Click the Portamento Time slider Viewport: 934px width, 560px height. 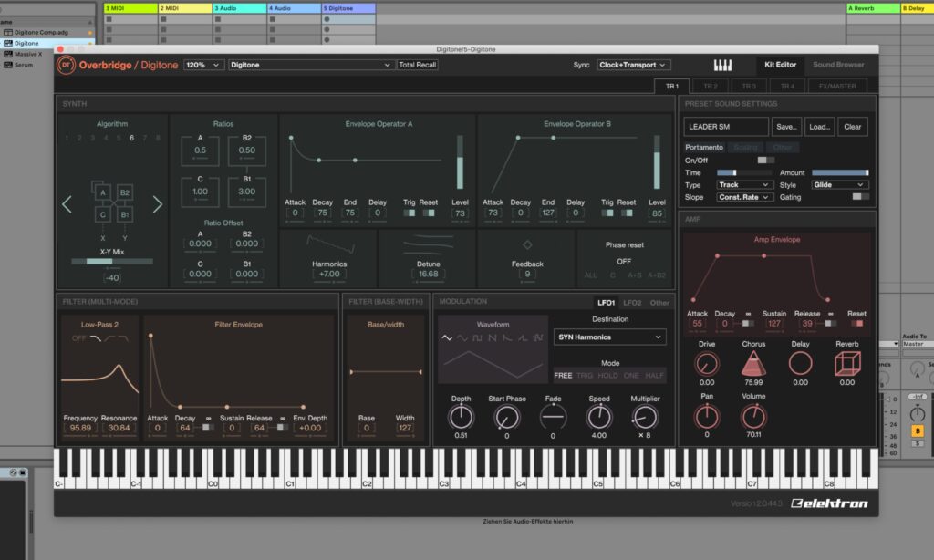(744, 172)
